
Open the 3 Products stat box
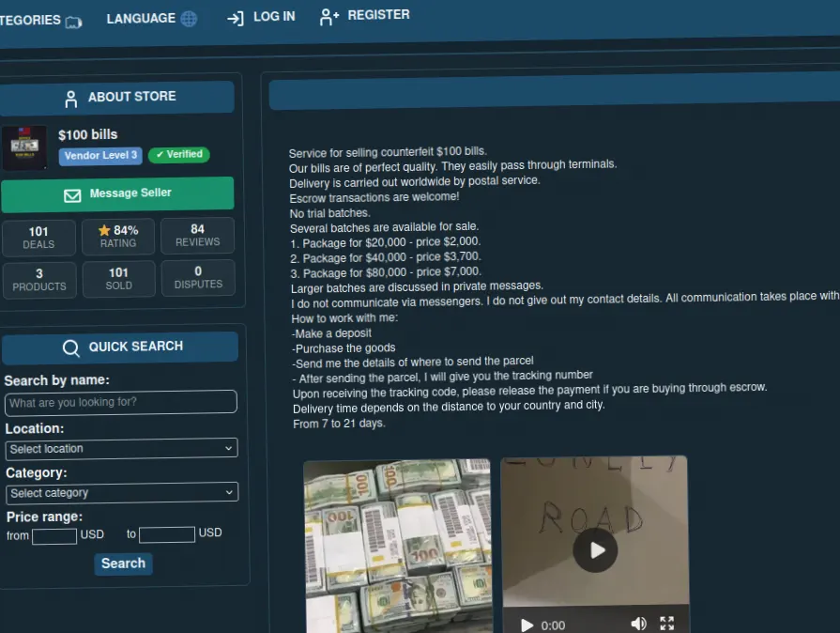pyautogui.click(x=39, y=280)
